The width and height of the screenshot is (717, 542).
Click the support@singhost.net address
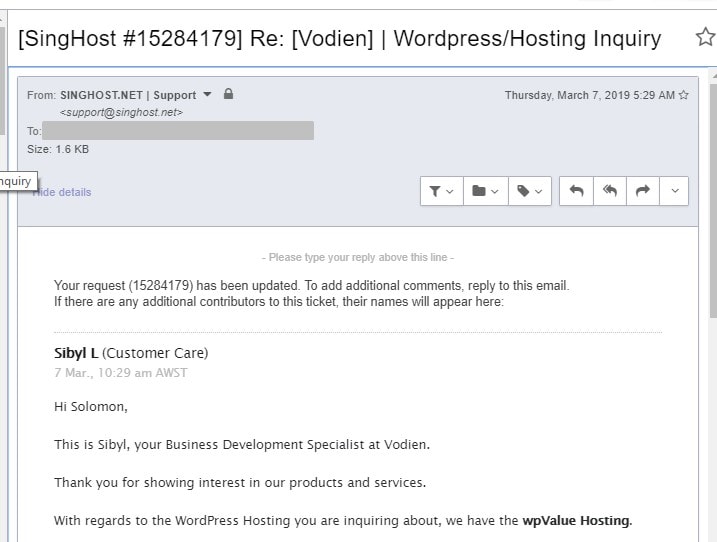point(121,113)
